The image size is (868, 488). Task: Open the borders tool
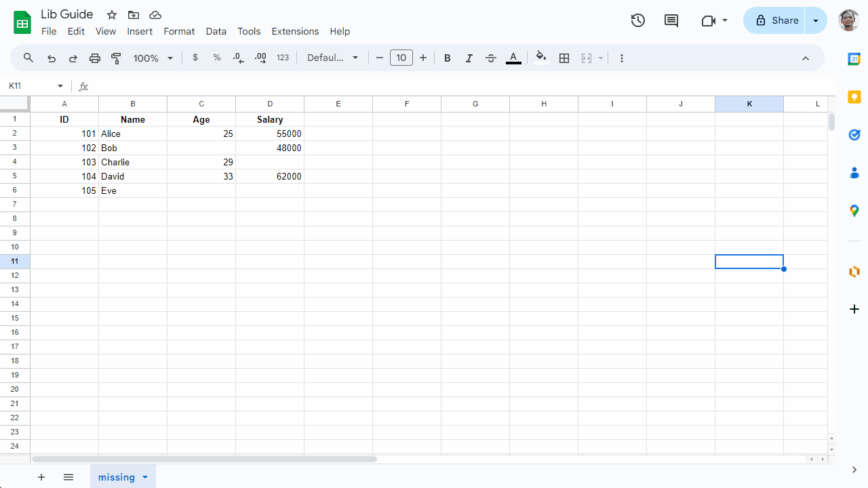(564, 58)
